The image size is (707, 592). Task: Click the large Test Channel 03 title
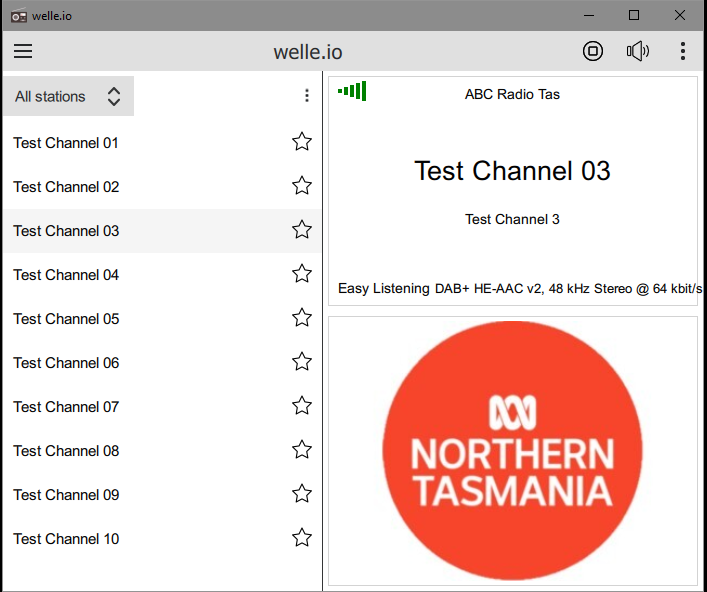click(512, 171)
